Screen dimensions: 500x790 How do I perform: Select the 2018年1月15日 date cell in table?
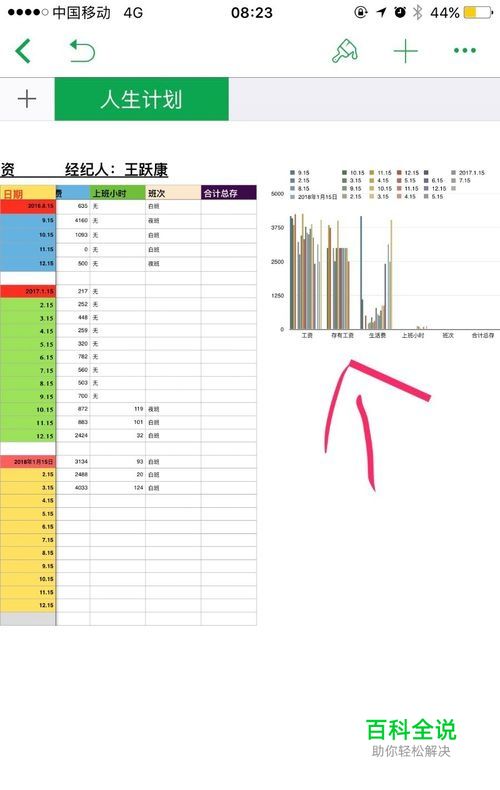click(28, 462)
